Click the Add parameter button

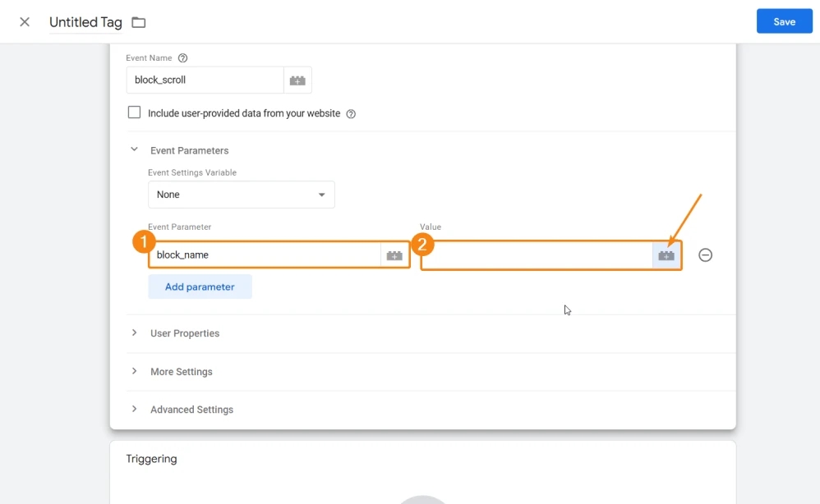click(x=200, y=286)
